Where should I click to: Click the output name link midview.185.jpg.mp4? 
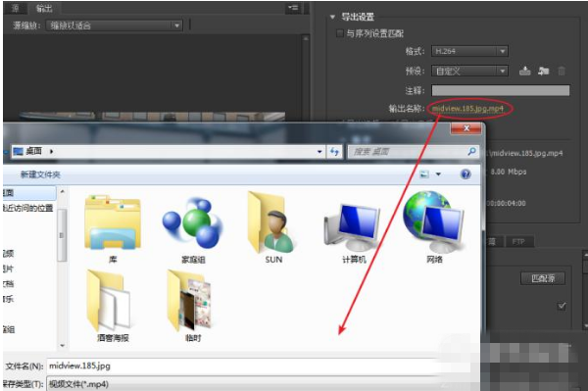(x=467, y=109)
